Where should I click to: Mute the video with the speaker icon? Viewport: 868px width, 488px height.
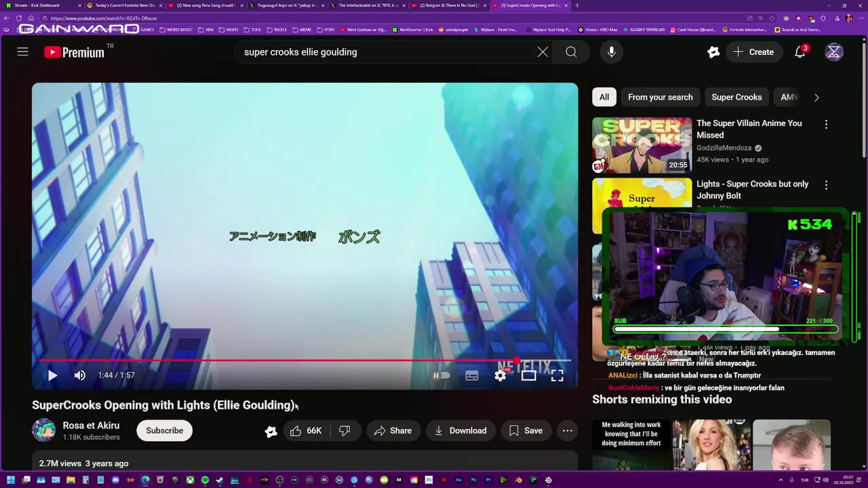[79, 375]
